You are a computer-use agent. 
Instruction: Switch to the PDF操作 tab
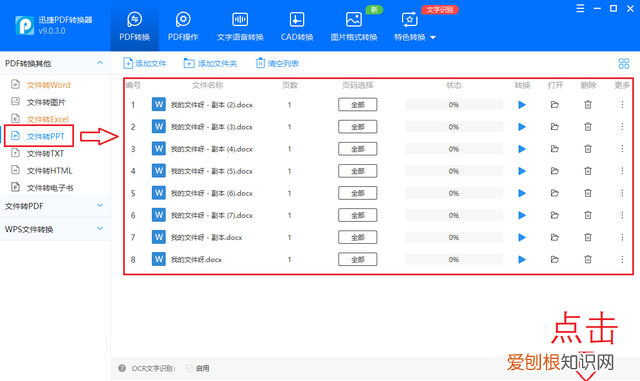click(x=183, y=27)
